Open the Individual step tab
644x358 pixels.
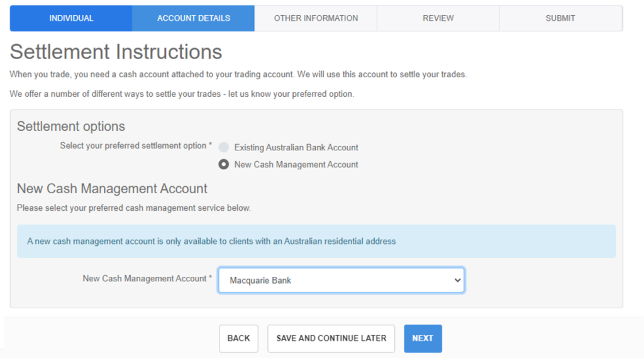coord(71,18)
